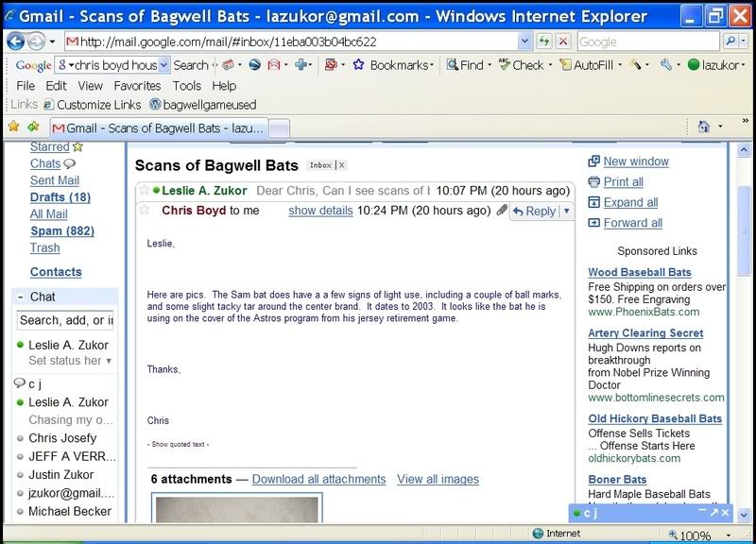
Task: Open the Favorites menu
Action: coord(137,86)
